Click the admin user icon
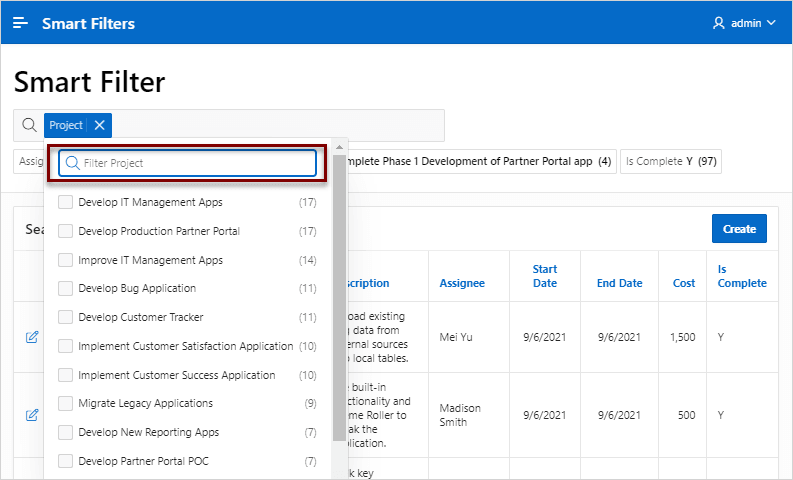 [718, 23]
